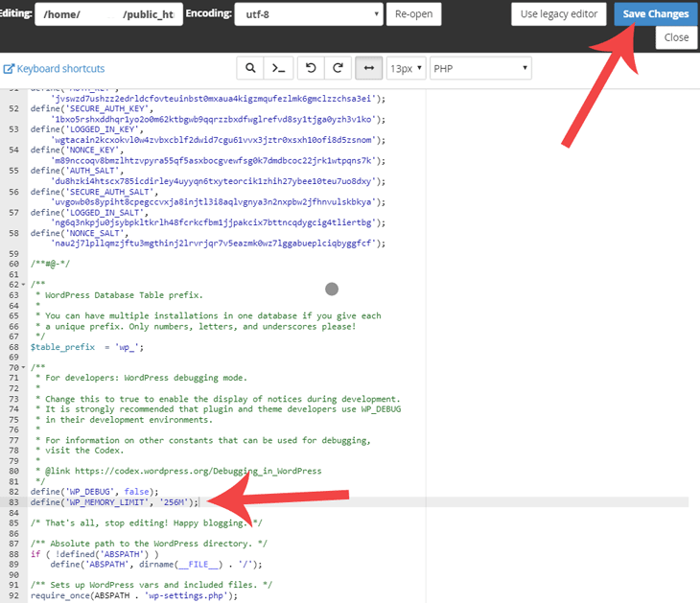Click the if ( !defined('ABSPATH') ) line

95,554
